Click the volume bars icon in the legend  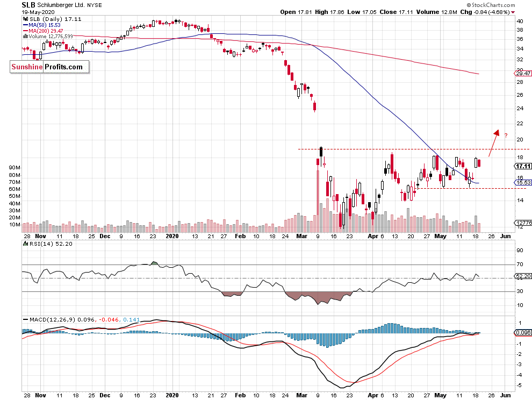click(x=25, y=37)
